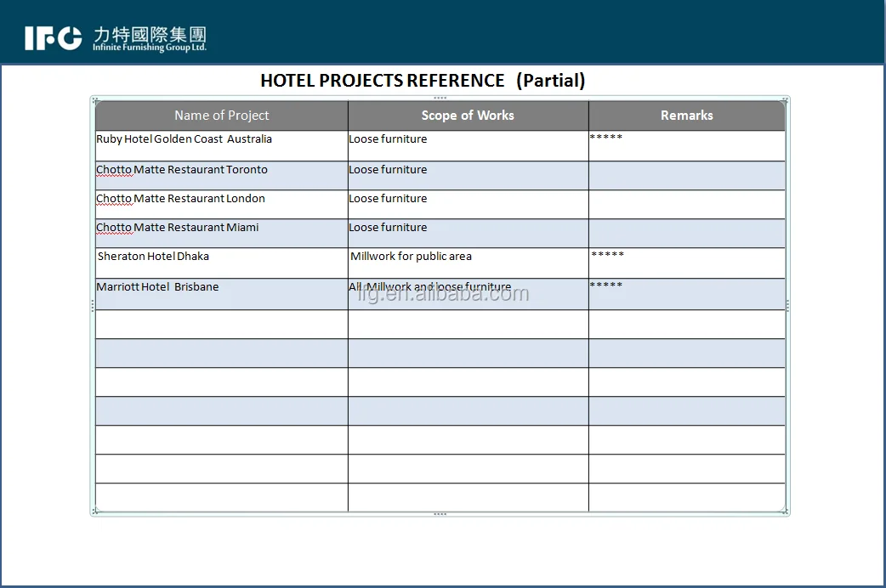The image size is (886, 588).
Task: Select the top-center table resize handle
Action: click(x=440, y=99)
